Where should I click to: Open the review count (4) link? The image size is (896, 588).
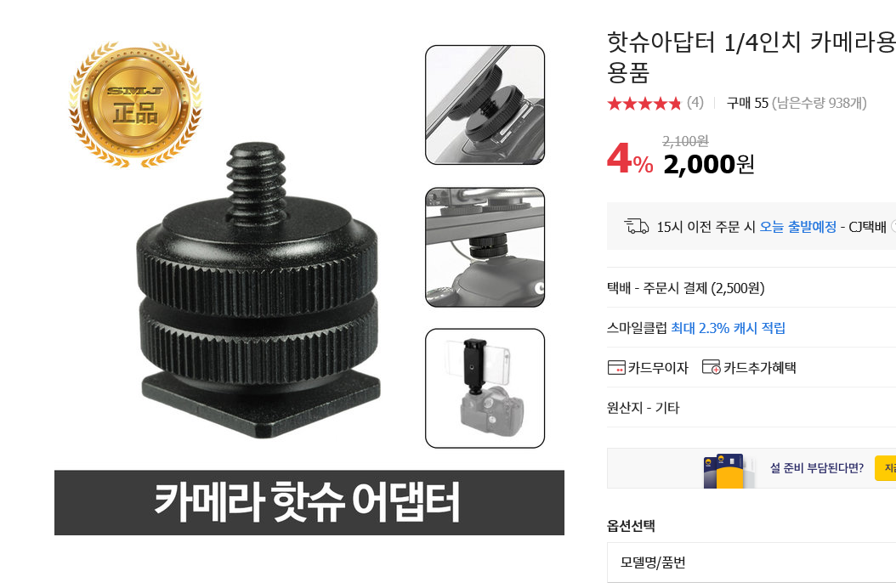pyautogui.click(x=695, y=102)
